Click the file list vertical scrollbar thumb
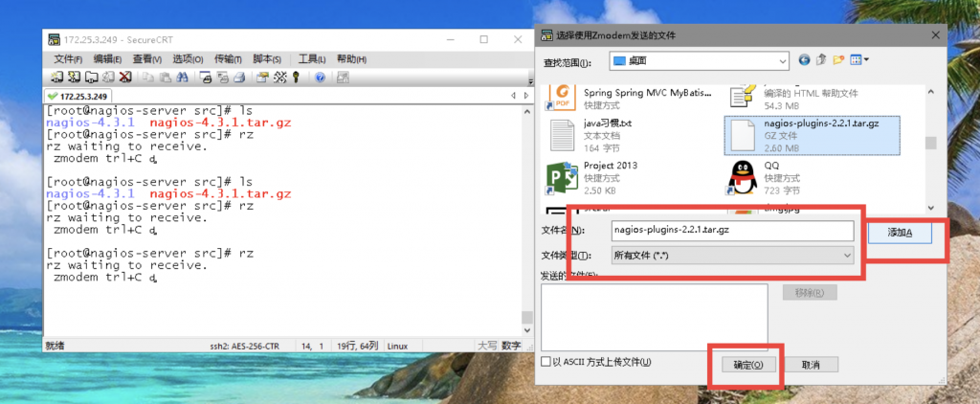980x404 pixels. (930, 144)
